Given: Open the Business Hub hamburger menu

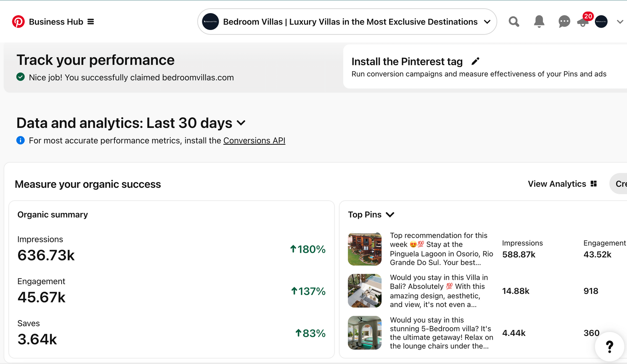Looking at the screenshot, I should (91, 22).
